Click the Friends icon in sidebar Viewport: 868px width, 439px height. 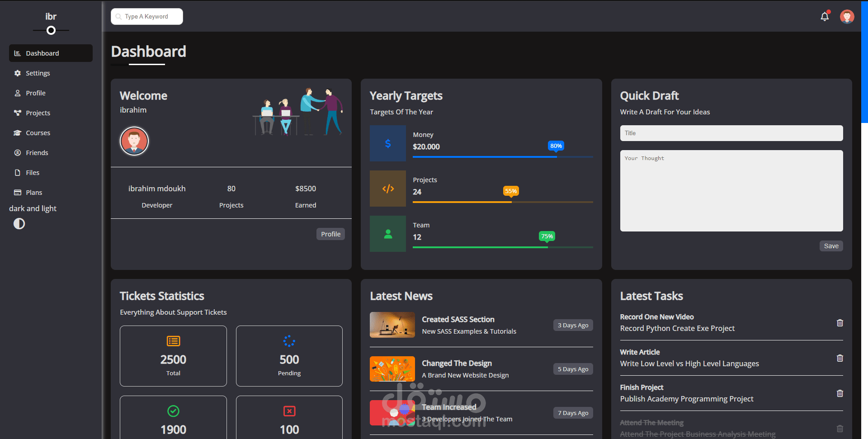pyautogui.click(x=18, y=153)
